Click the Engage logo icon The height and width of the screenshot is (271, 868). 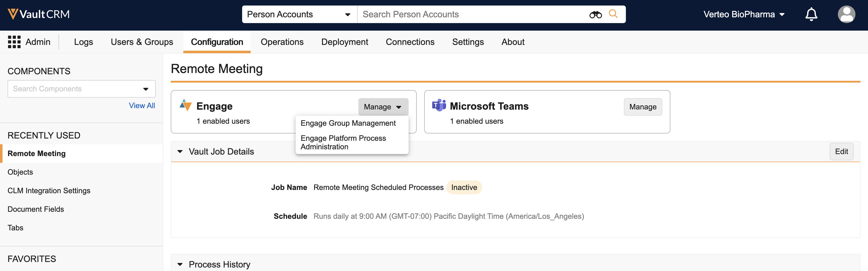tap(185, 105)
